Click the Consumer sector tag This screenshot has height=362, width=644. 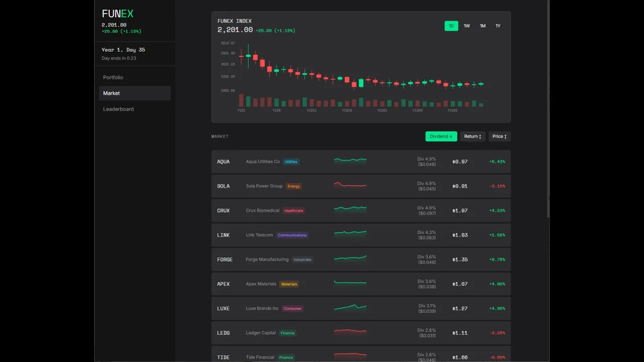point(292,309)
